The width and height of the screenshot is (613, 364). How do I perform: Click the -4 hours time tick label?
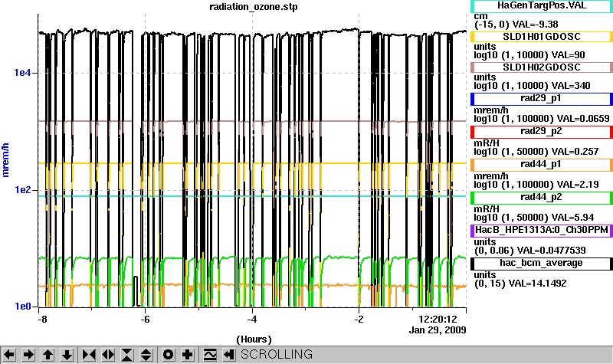[x=252, y=320]
